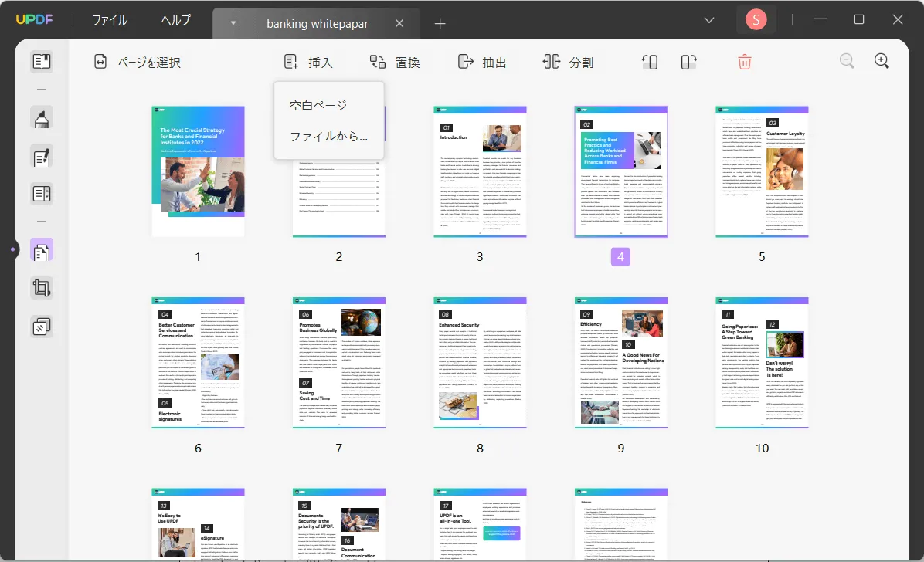Open the Edit PDF tool in sidebar
The image size is (924, 562).
click(x=41, y=157)
